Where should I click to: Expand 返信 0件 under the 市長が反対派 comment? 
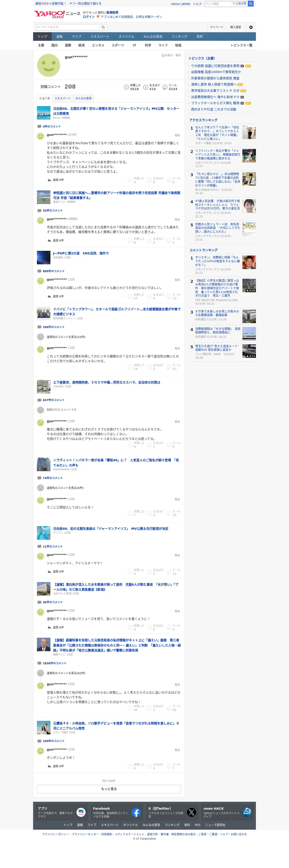coord(56,241)
